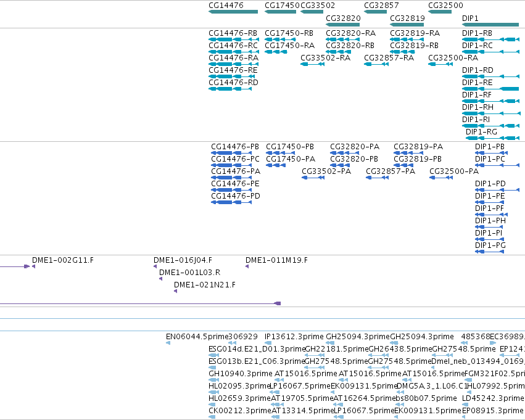Click the DIP1-RB transcript label
This screenshot has width=525, height=420.
(477, 33)
